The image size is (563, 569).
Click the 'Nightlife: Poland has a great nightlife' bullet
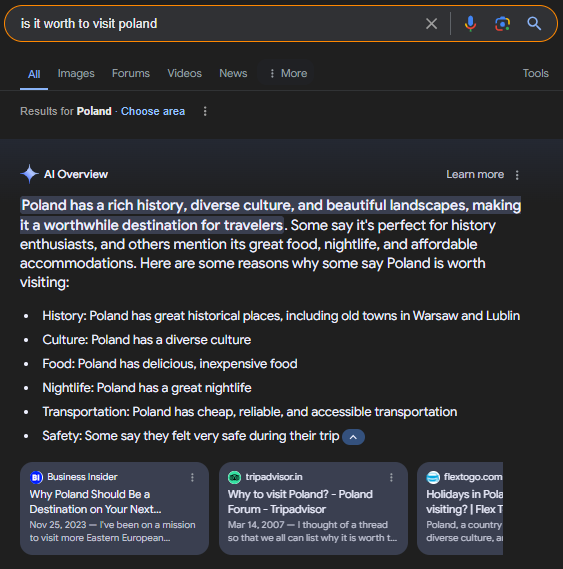click(x=147, y=388)
